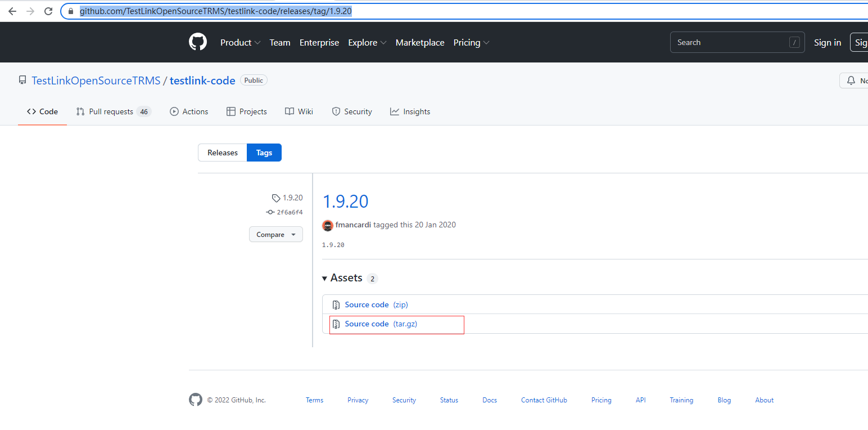The image size is (868, 430).
Task: Switch to the Releases view
Action: (223, 153)
